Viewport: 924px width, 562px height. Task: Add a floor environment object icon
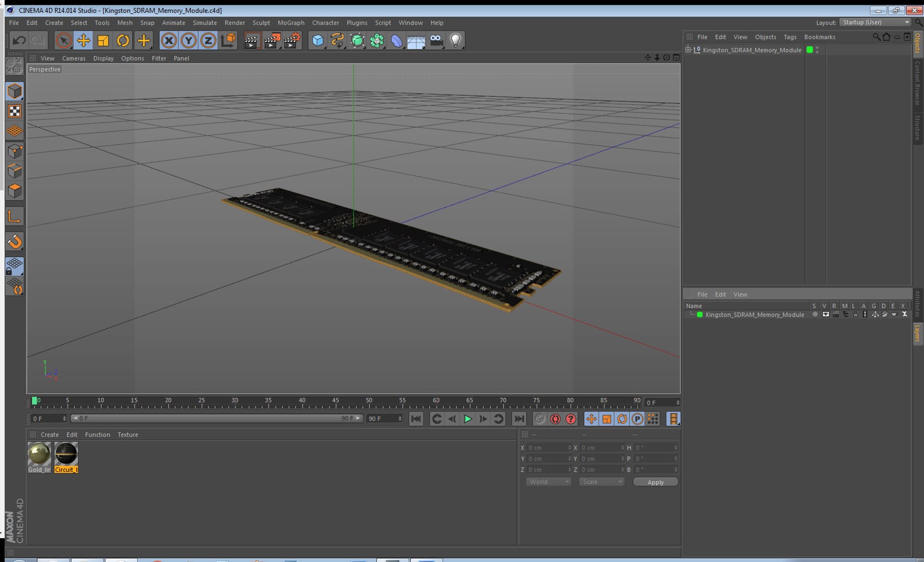pos(416,41)
